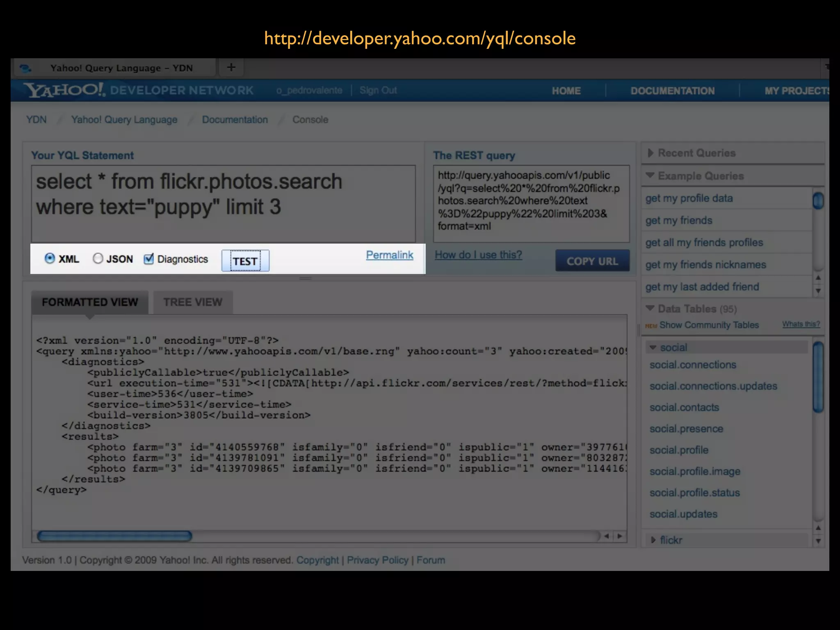The width and height of the screenshot is (840, 630).
Task: Click the new tab plus button
Action: pos(231,67)
